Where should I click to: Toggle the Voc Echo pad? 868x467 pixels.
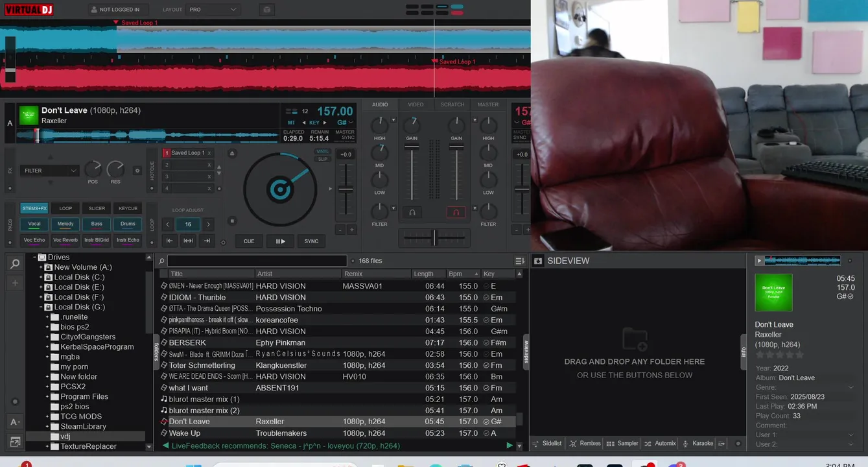34,240
